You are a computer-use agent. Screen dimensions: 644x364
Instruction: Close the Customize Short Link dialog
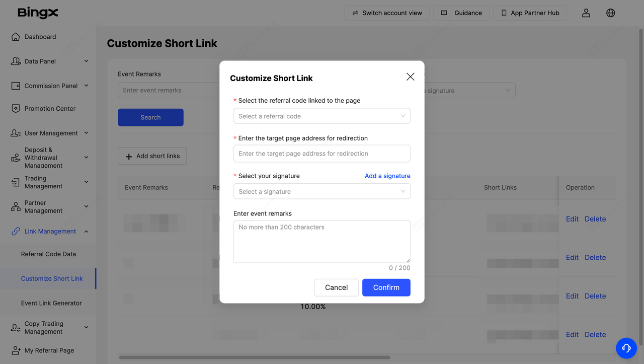[x=411, y=77]
